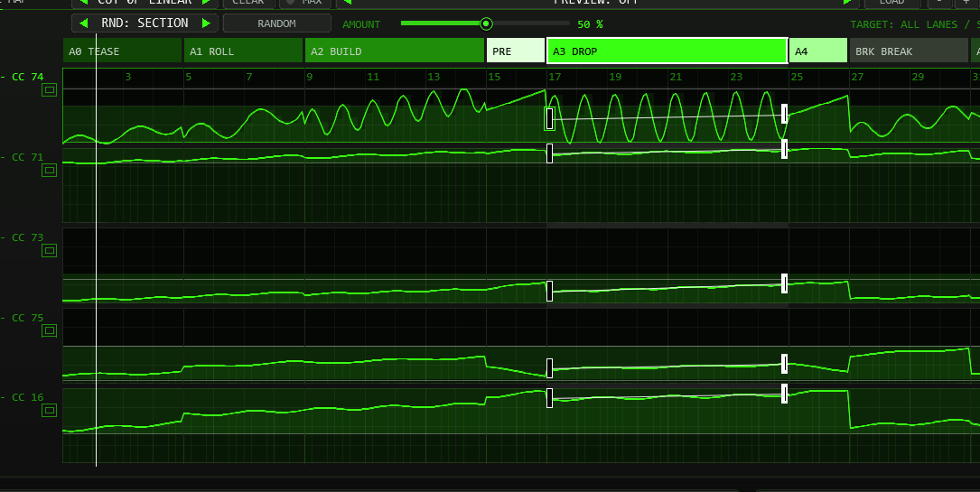Grab CC 75 lane's left selection handle
Viewport: 980px width, 492px height.
click(x=549, y=367)
